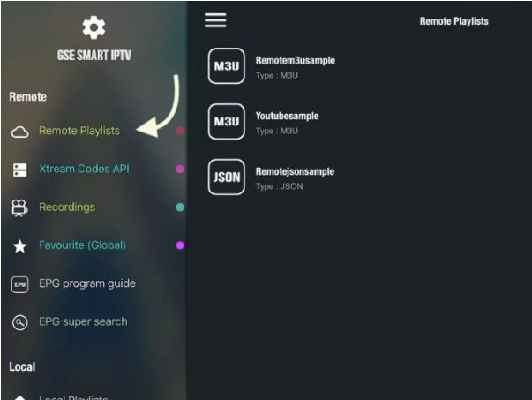Open Favourite (Global) menu entry

pos(82,245)
